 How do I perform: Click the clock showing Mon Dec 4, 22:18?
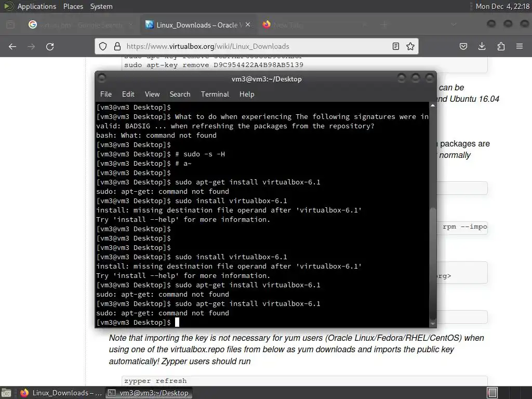(x=502, y=6)
